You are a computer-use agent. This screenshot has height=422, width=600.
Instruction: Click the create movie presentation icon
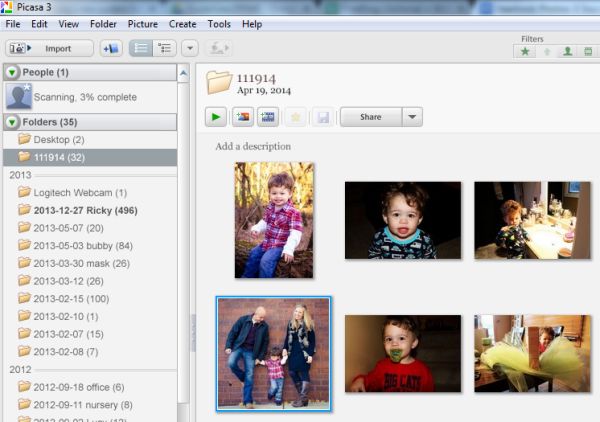267,117
